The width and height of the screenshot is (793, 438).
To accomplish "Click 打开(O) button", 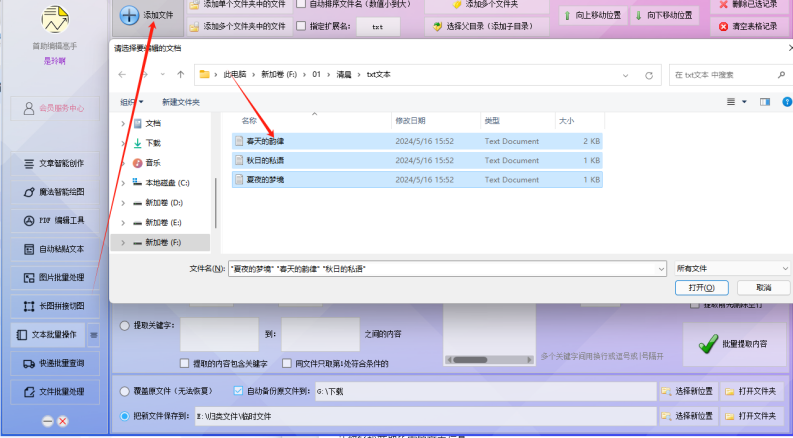I will coord(701,288).
